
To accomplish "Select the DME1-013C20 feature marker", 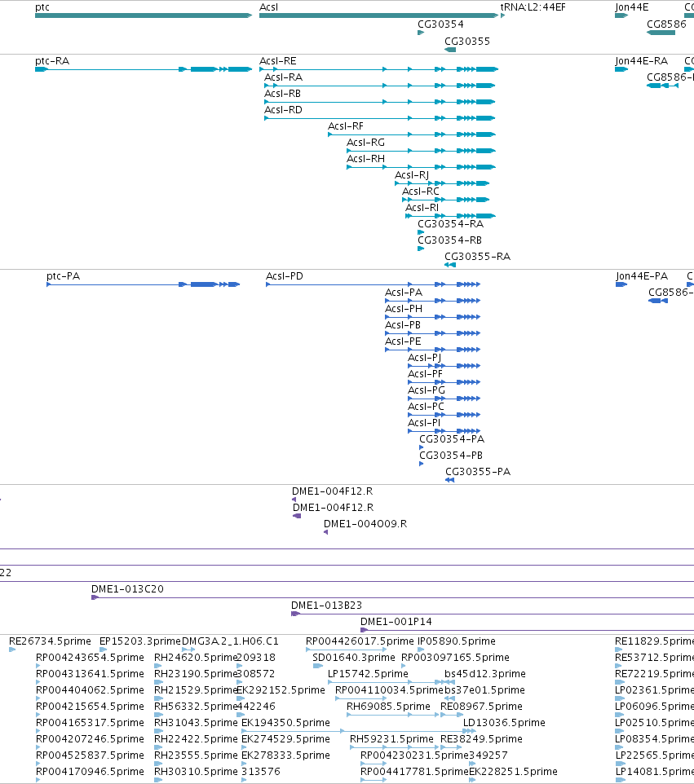I will click(x=95, y=597).
